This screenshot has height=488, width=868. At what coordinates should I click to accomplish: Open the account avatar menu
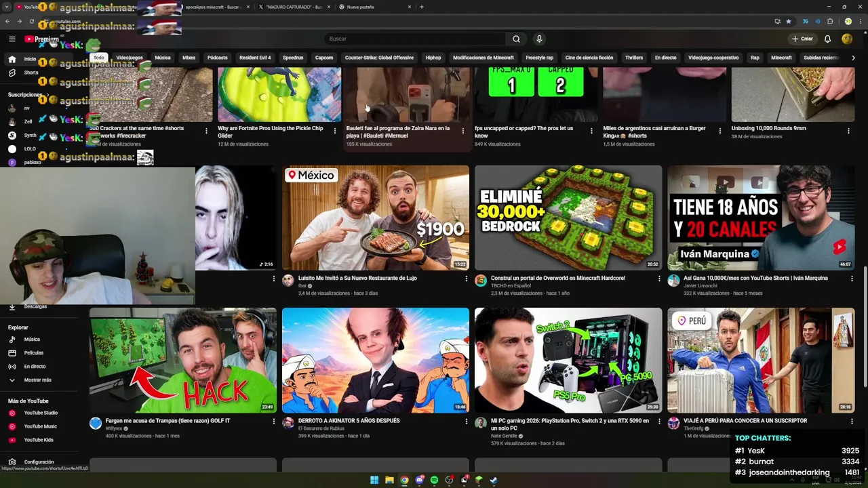click(847, 39)
